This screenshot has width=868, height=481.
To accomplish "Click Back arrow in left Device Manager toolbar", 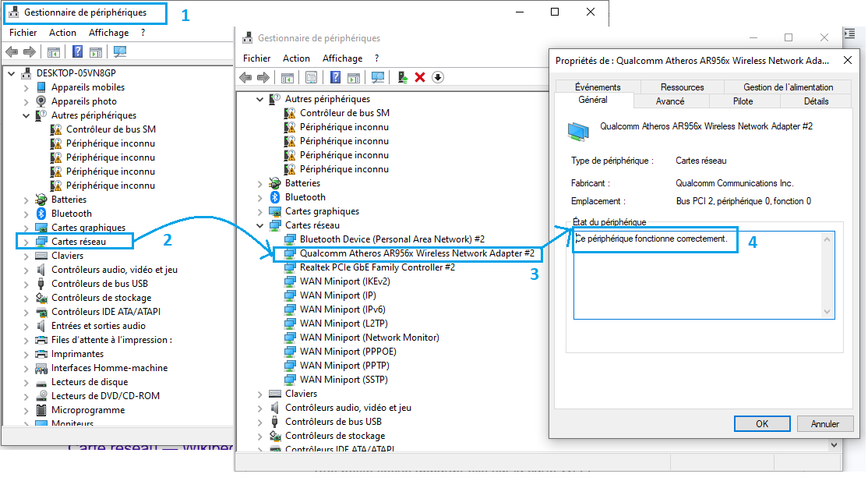I will (11, 52).
